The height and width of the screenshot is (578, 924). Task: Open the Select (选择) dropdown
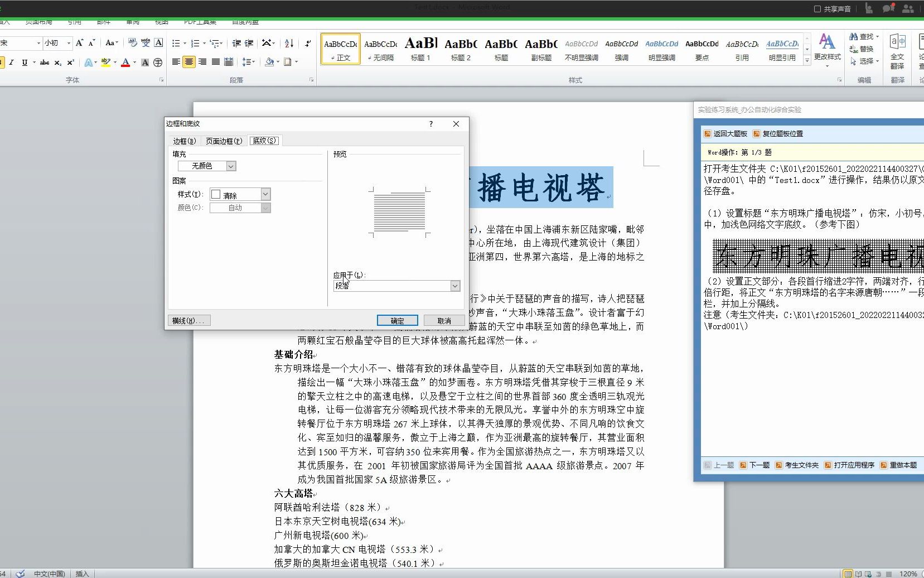(x=877, y=61)
